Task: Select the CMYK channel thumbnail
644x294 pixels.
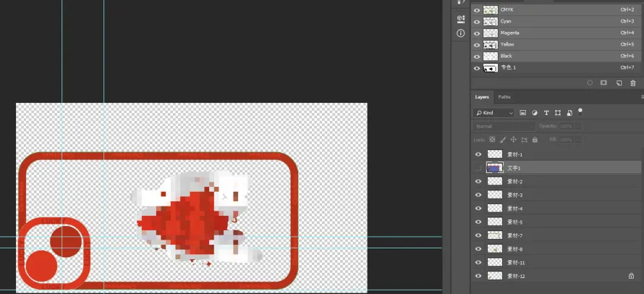Action: (x=491, y=10)
